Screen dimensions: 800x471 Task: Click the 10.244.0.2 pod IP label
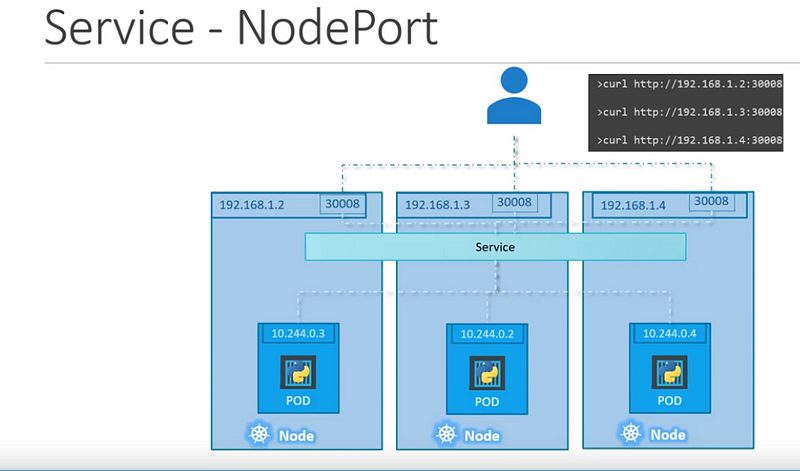pyautogui.click(x=487, y=334)
